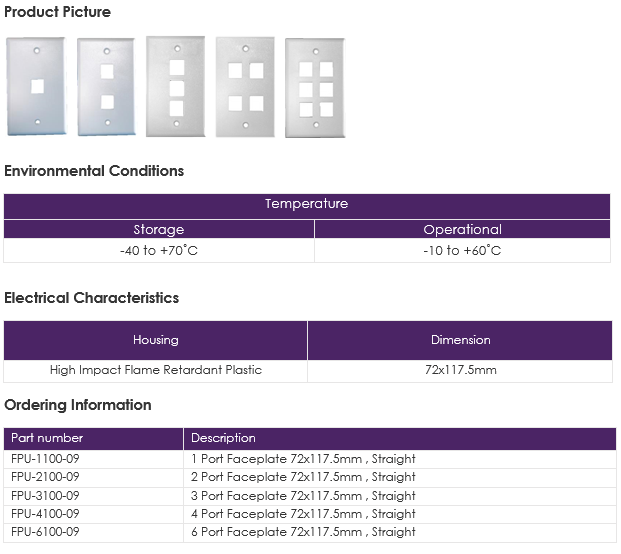
Task: Click the 1-port faceplate product image
Action: pos(36,86)
